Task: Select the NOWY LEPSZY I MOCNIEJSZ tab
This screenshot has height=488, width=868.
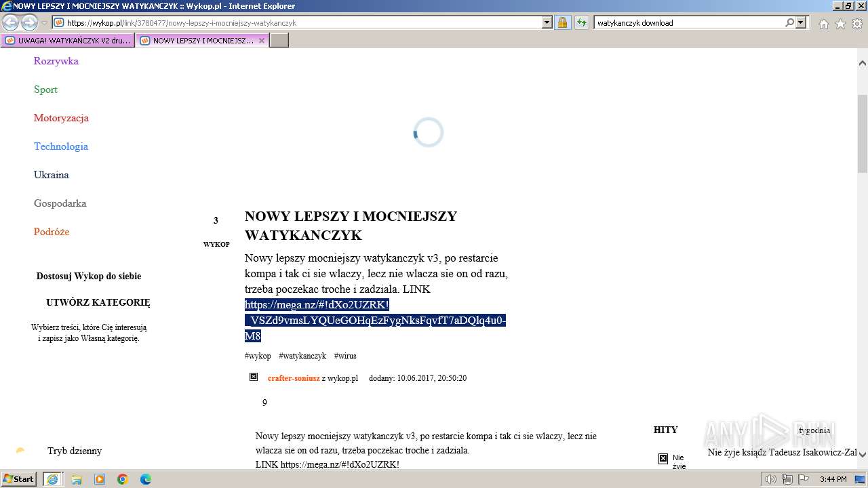Action: pyautogui.click(x=197, y=41)
